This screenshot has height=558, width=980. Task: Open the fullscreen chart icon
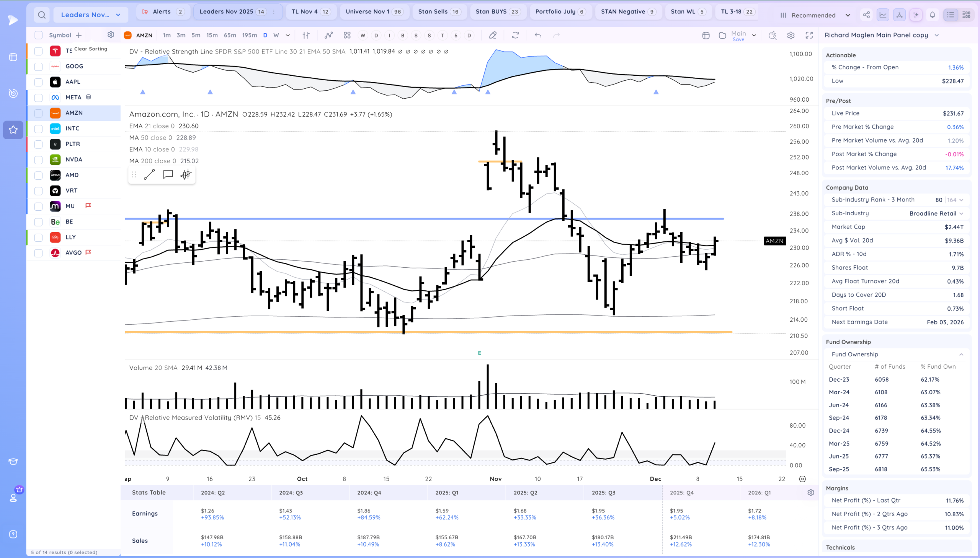coord(809,35)
